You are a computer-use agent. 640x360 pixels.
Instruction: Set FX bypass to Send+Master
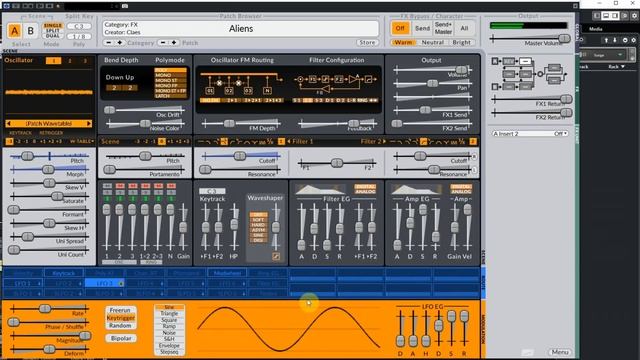(443, 28)
